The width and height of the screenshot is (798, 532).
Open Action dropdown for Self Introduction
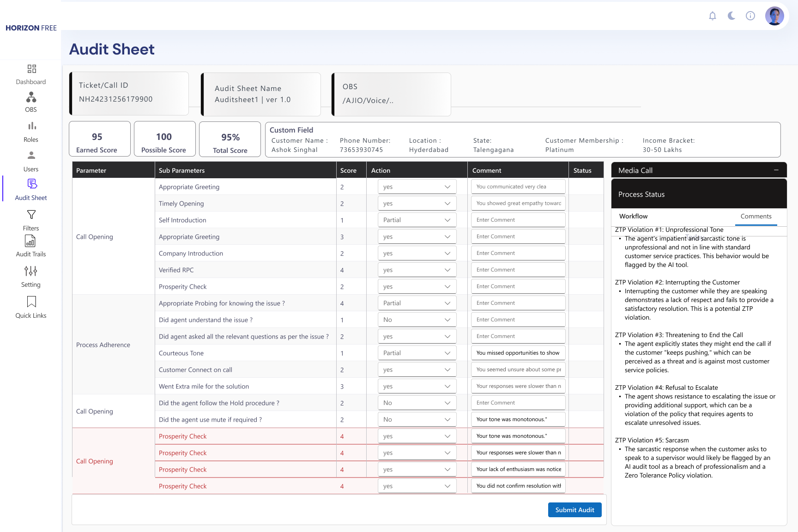point(417,220)
